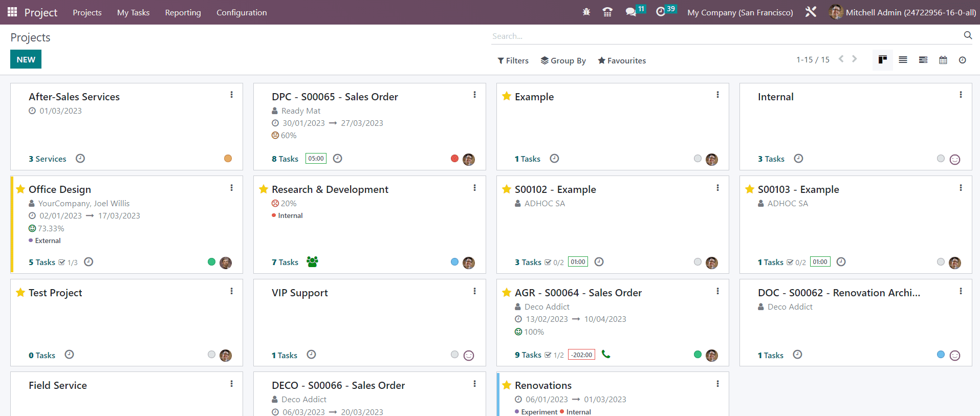Open the Favourites dropdown
Viewport: 980px width, 416px height.
[622, 60]
